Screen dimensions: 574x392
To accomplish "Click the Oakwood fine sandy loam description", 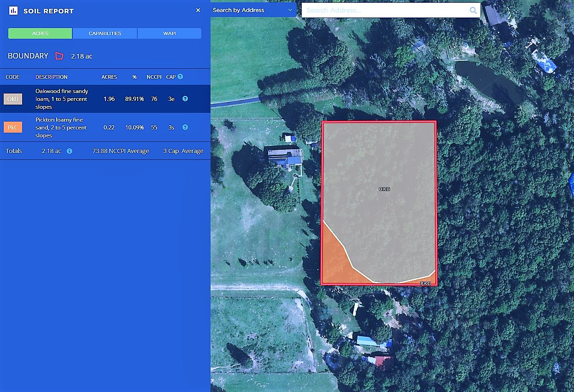I will [62, 99].
